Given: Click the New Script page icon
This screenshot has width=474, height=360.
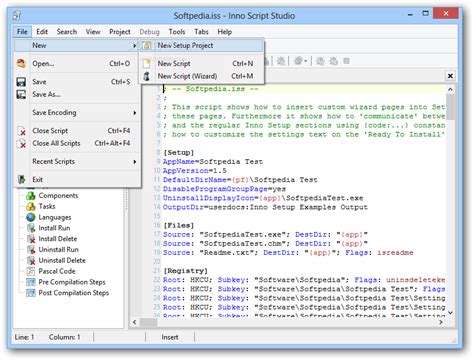Looking at the screenshot, I should (147, 63).
